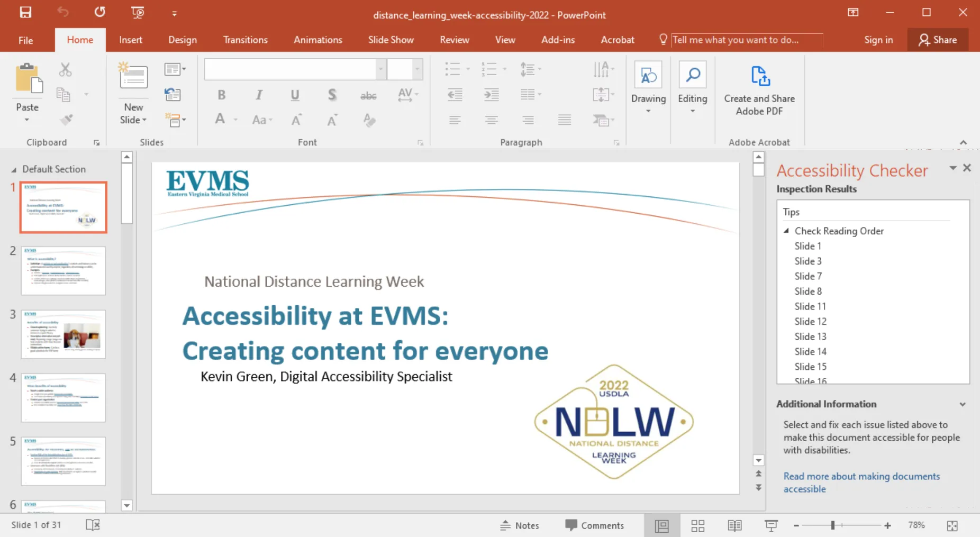The width and height of the screenshot is (980, 537).
Task: Open the Clipboard dialog launcher
Action: [x=96, y=143]
